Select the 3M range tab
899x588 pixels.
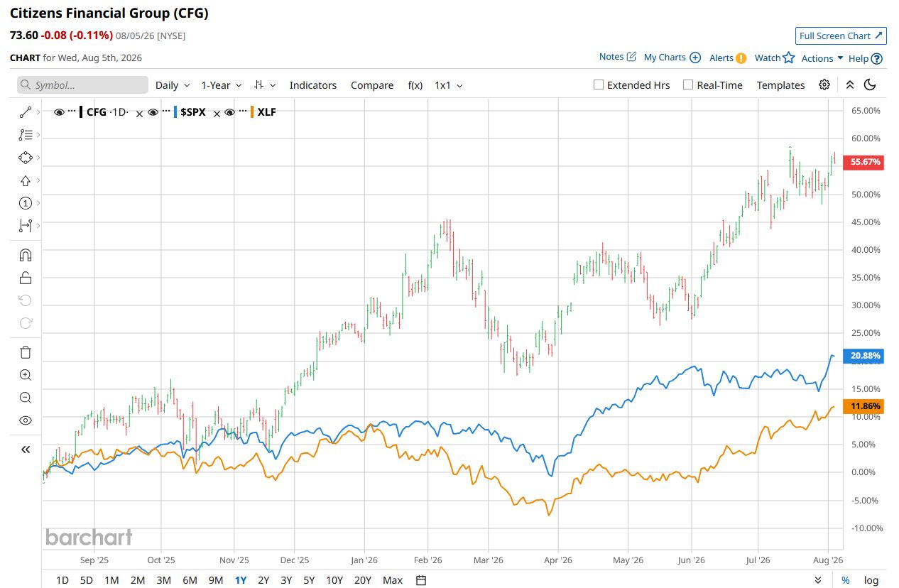[x=163, y=580]
